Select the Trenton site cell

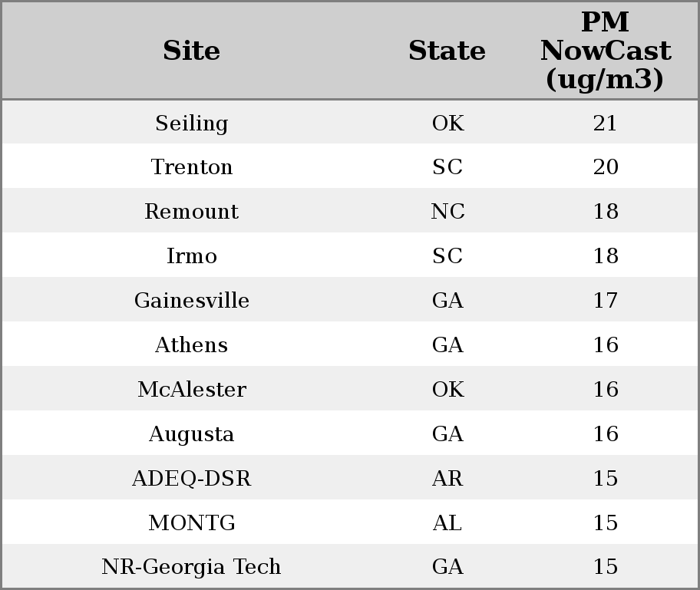click(192, 167)
